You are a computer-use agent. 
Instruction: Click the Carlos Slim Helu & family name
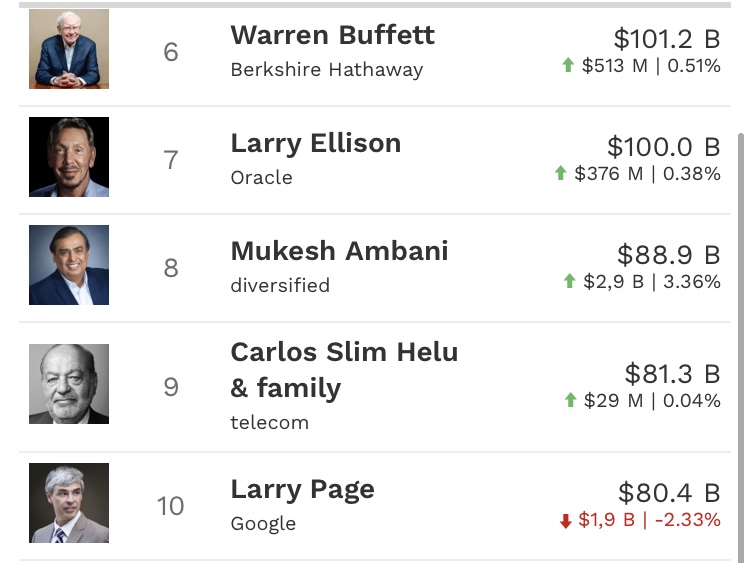click(x=344, y=369)
